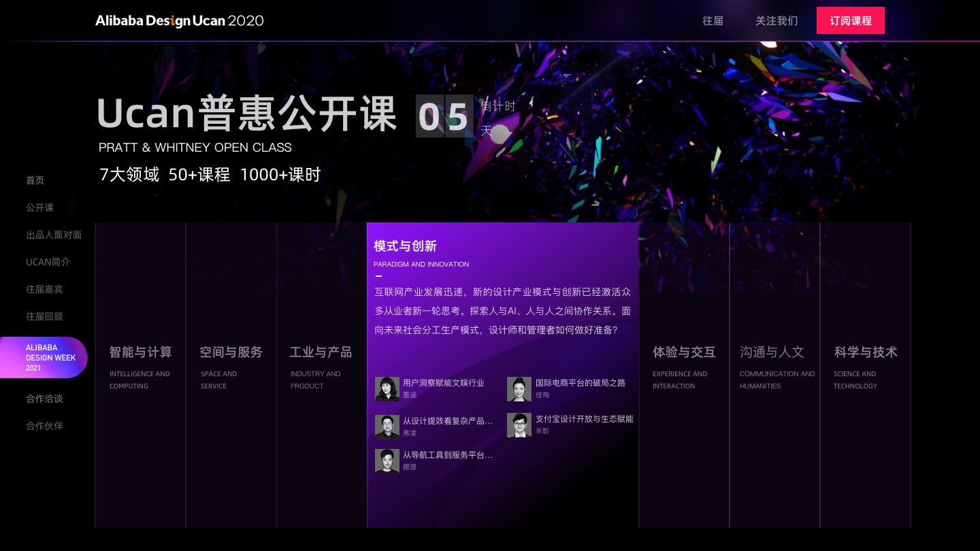Open the course 国际电商平台的破局之路

pos(581,383)
